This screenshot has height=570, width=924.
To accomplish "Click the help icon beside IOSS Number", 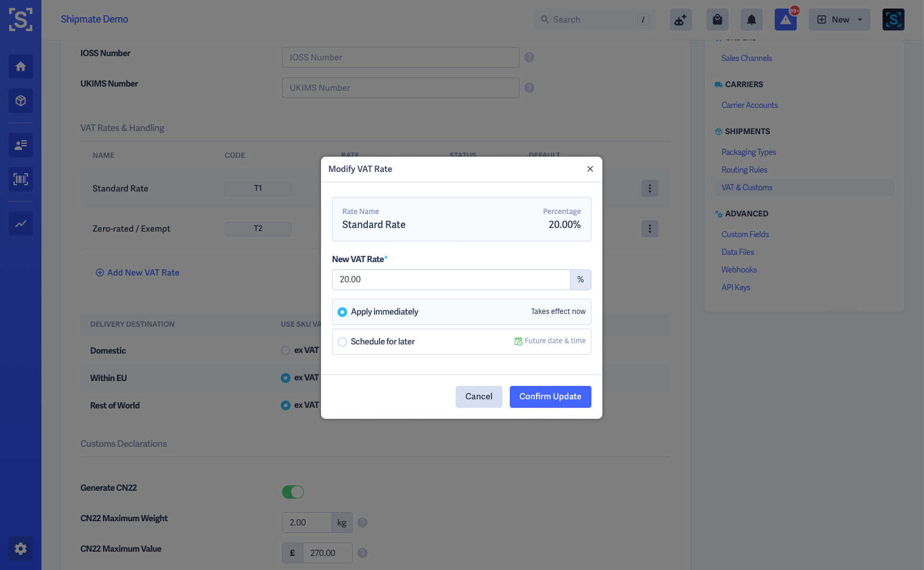I will 529,57.
